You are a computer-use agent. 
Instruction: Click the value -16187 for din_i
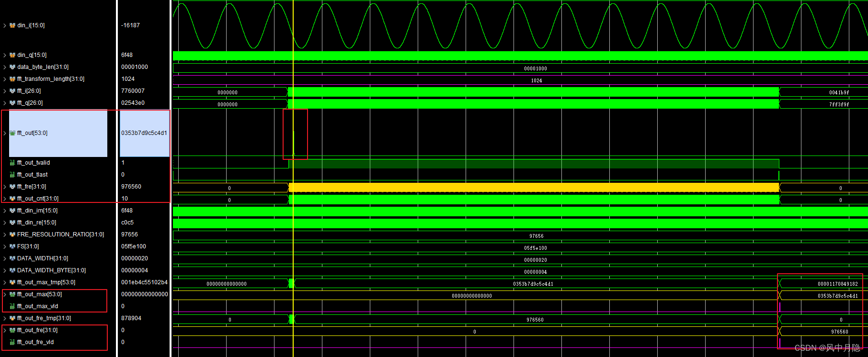130,25
